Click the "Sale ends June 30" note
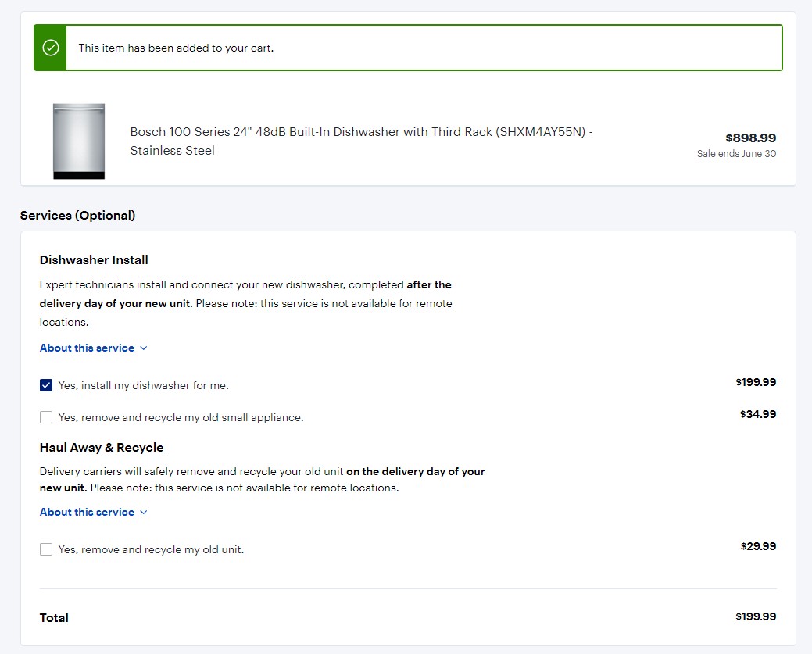 click(x=736, y=153)
